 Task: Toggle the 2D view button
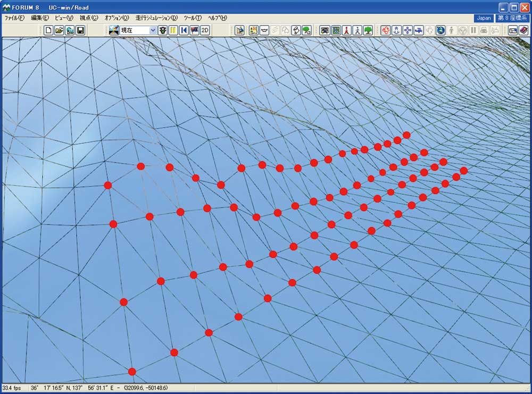205,30
